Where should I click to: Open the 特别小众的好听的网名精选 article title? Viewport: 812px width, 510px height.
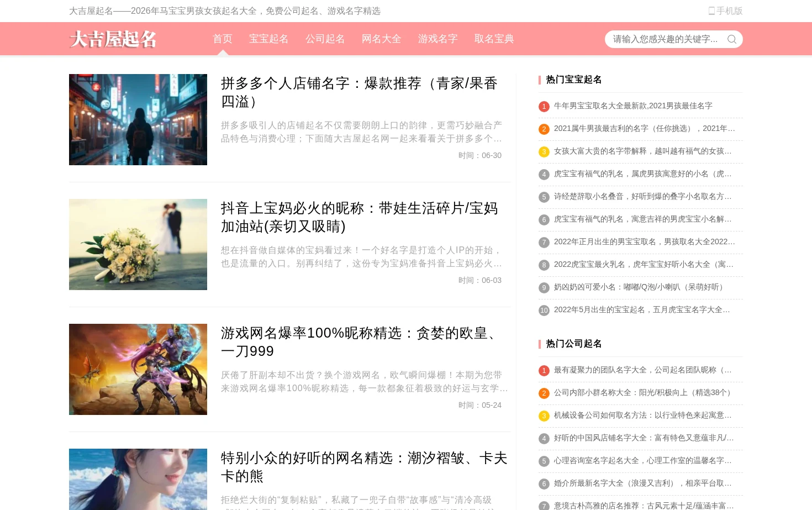(x=364, y=467)
